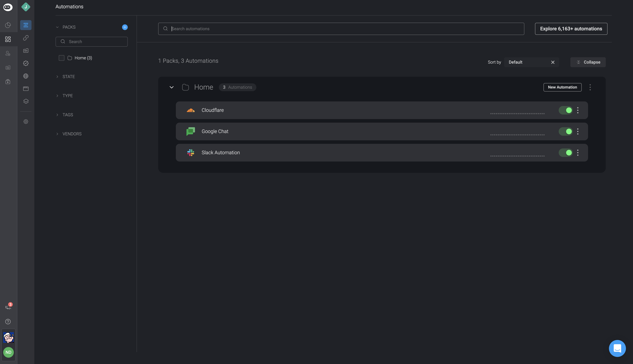Open the automations sliders icon
The image size is (633, 364).
click(26, 25)
